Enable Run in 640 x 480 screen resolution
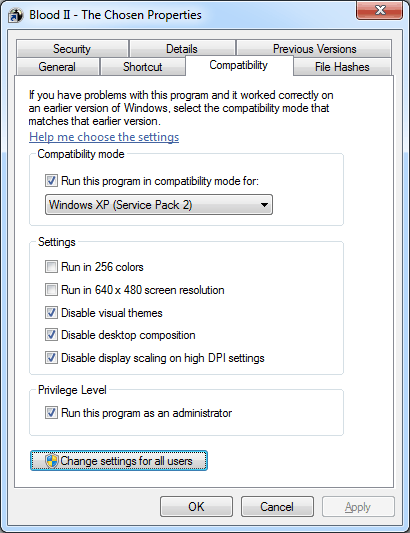This screenshot has width=410, height=533. [51, 290]
